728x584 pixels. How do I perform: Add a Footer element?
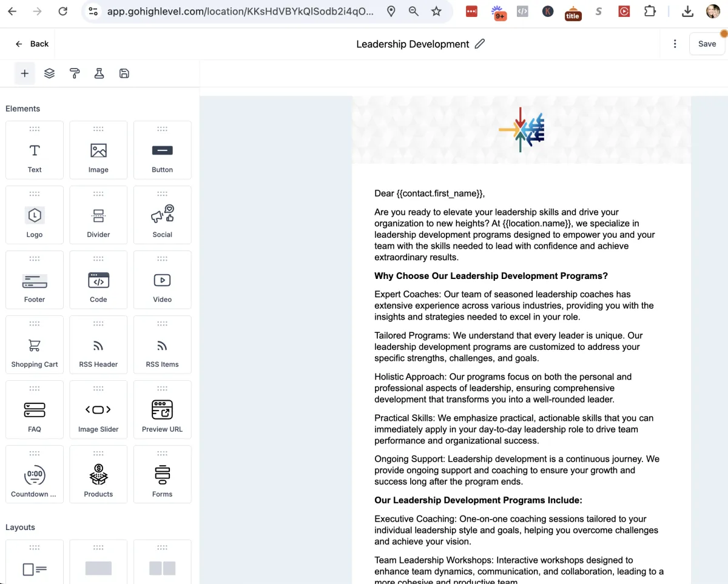coord(35,280)
